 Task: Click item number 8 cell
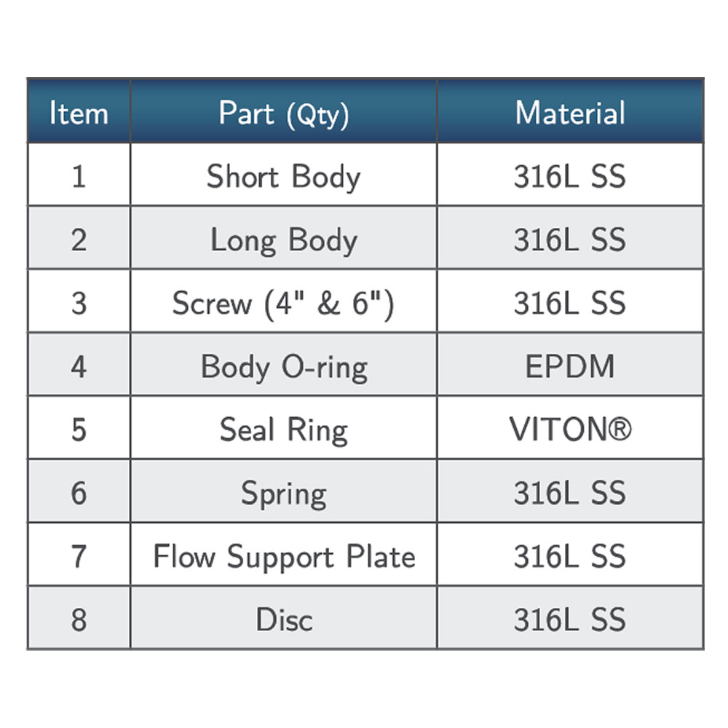click(79, 620)
